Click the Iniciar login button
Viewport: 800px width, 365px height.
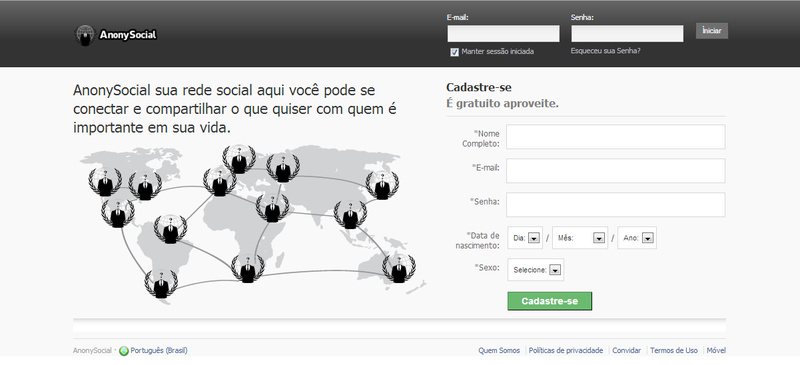[712, 31]
